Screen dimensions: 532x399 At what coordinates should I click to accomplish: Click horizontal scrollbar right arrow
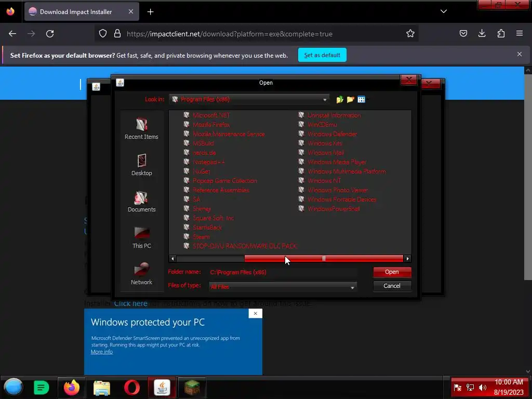coord(407,259)
